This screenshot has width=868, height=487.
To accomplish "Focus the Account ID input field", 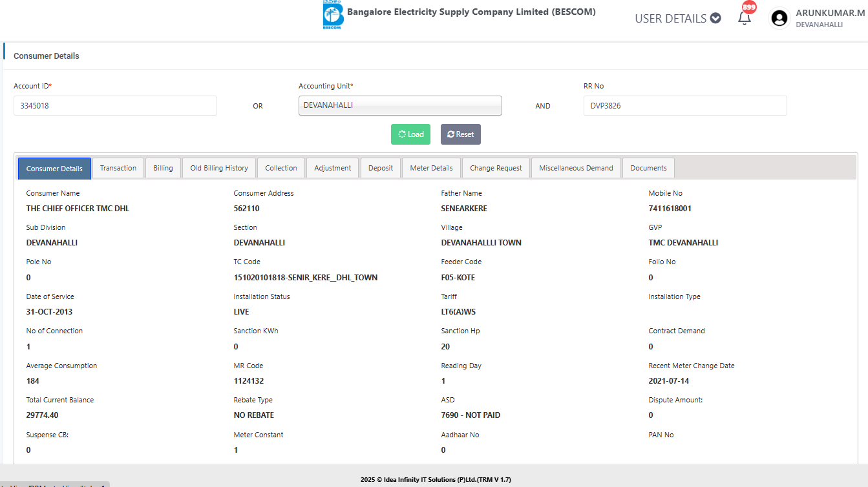I will tap(115, 105).
